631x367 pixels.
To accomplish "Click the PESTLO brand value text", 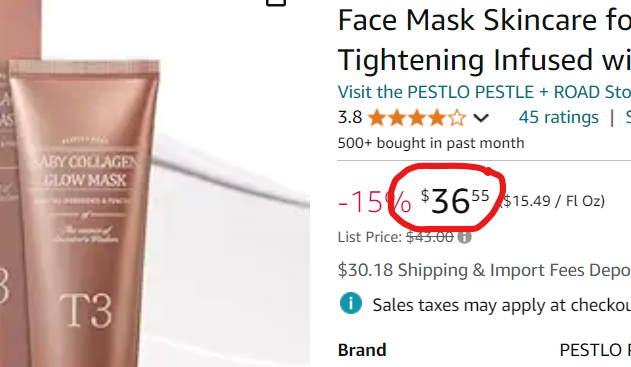I will click(x=595, y=350).
